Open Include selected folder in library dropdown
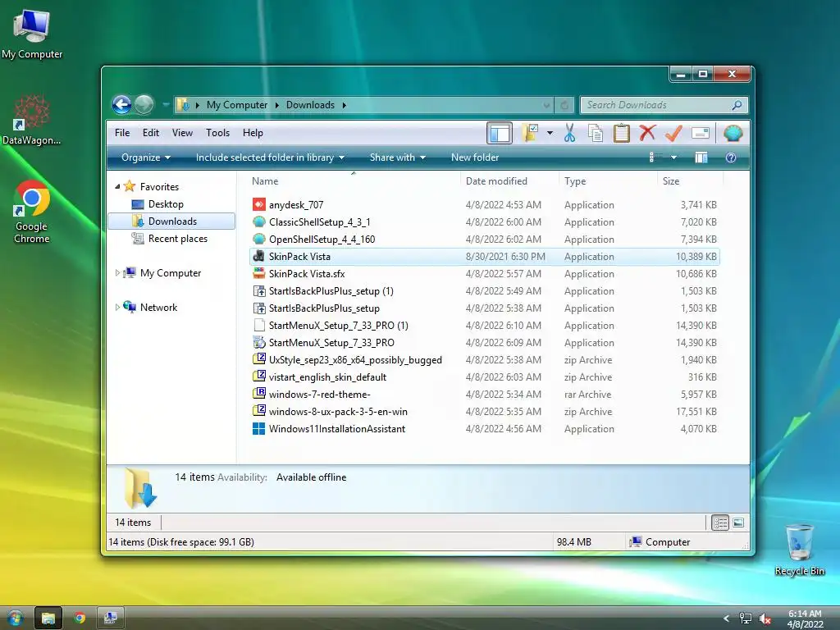The width and height of the screenshot is (840, 630). [x=270, y=157]
